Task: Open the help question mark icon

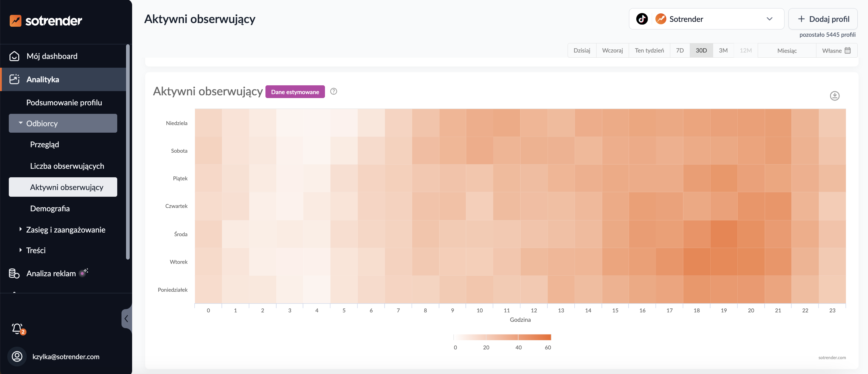Action: tap(333, 91)
